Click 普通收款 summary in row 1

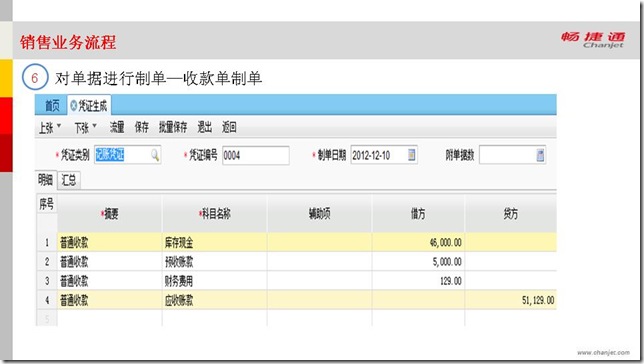74,242
